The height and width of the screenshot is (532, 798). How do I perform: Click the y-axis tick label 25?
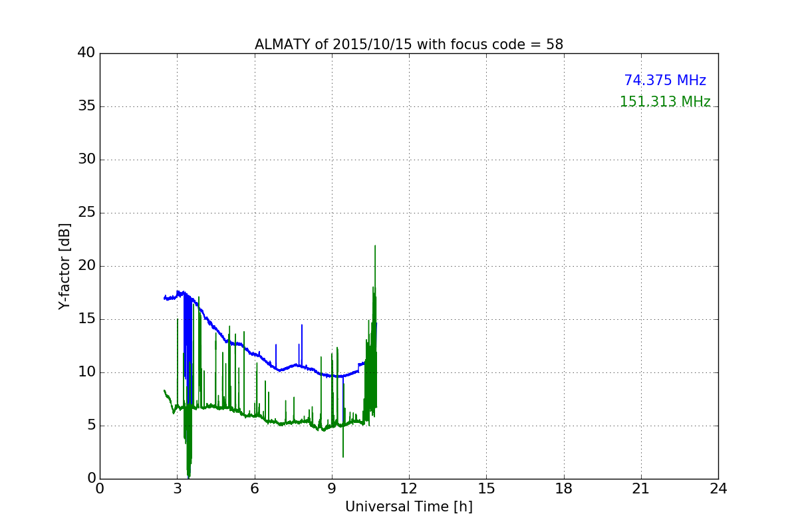pyautogui.click(x=86, y=213)
